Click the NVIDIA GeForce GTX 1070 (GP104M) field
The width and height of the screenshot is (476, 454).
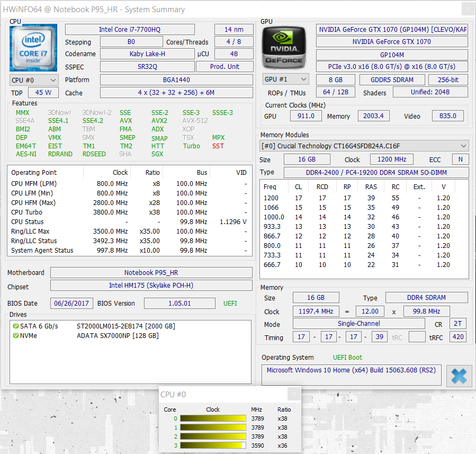pos(392,30)
